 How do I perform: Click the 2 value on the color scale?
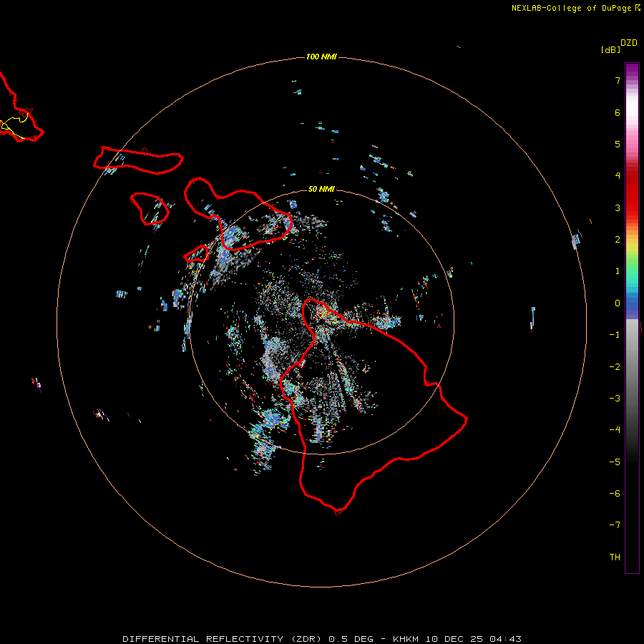(x=618, y=240)
